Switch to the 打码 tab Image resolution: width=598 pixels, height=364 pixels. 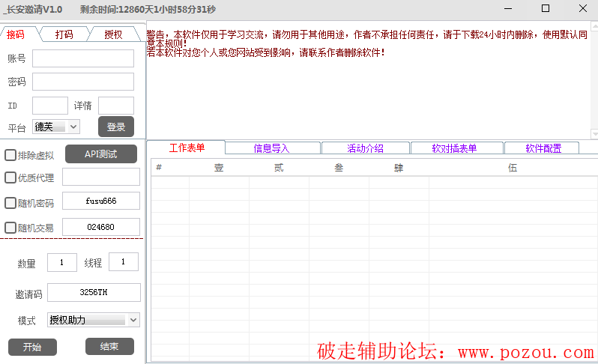tap(64, 34)
